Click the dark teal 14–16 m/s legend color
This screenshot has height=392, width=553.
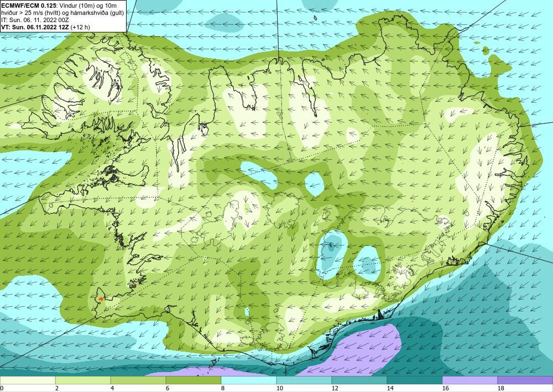[415, 380]
